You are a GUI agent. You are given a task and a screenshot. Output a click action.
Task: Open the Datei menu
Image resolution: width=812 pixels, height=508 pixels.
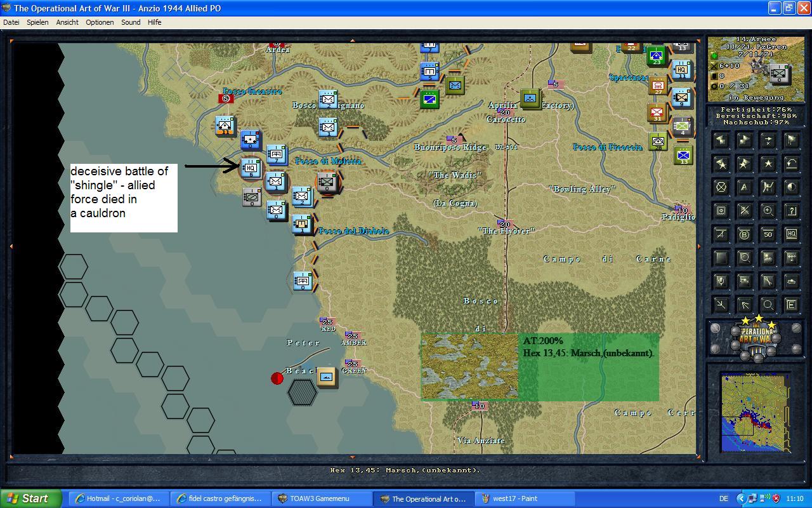coord(11,22)
